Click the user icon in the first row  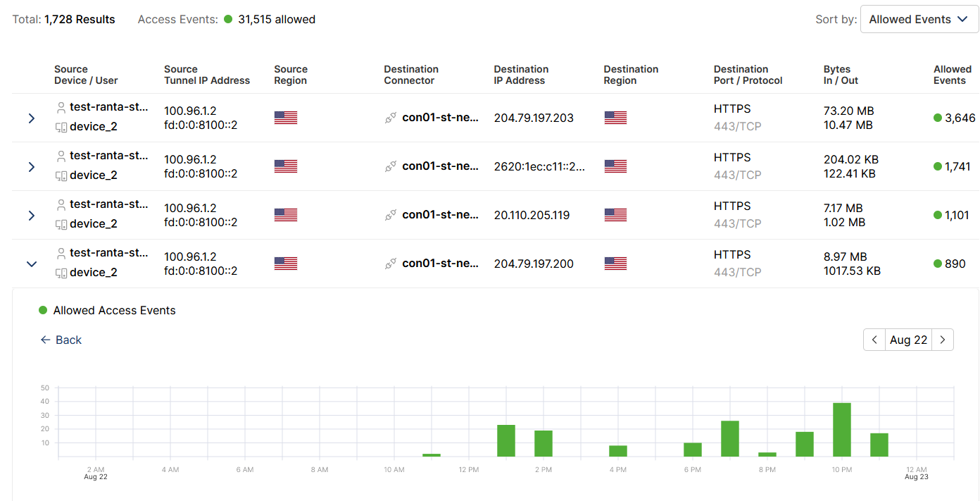coord(61,107)
